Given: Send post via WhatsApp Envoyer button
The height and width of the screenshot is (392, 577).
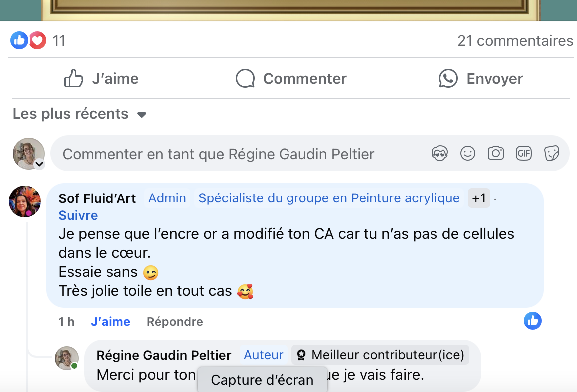Looking at the screenshot, I should 481,79.
